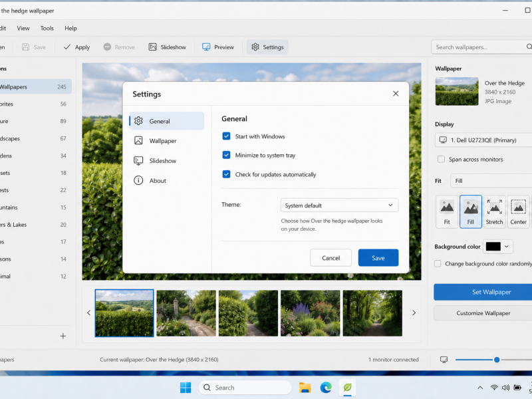Select the forest trail thumbnail
This screenshot has width=532, height=399.
(372, 313)
